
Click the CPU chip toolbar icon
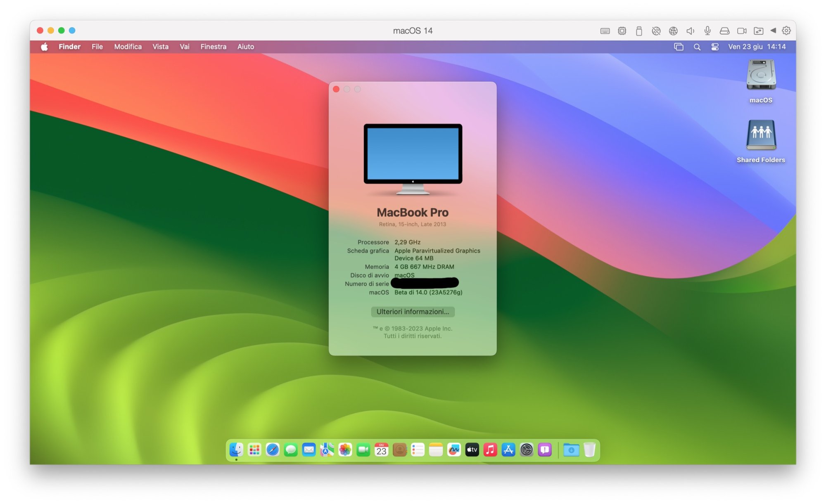coord(622,31)
